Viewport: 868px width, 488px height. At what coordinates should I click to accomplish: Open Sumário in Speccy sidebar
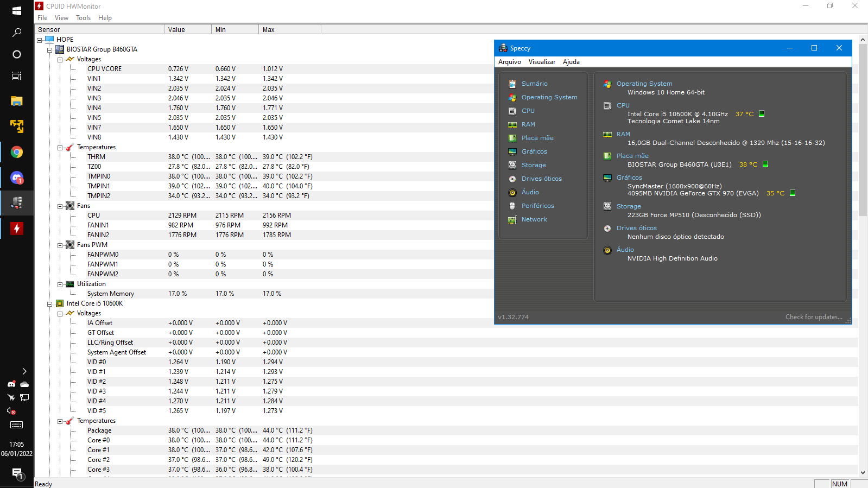[x=534, y=84]
